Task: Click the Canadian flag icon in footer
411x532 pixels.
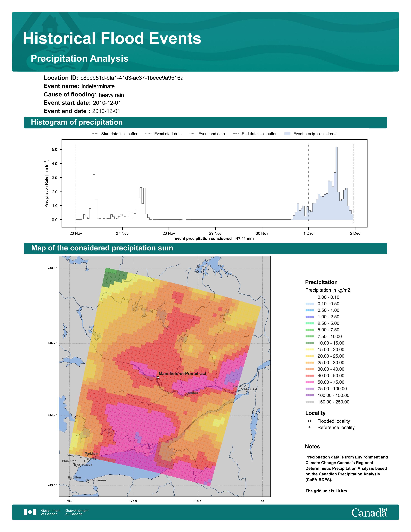Action: click(30, 512)
